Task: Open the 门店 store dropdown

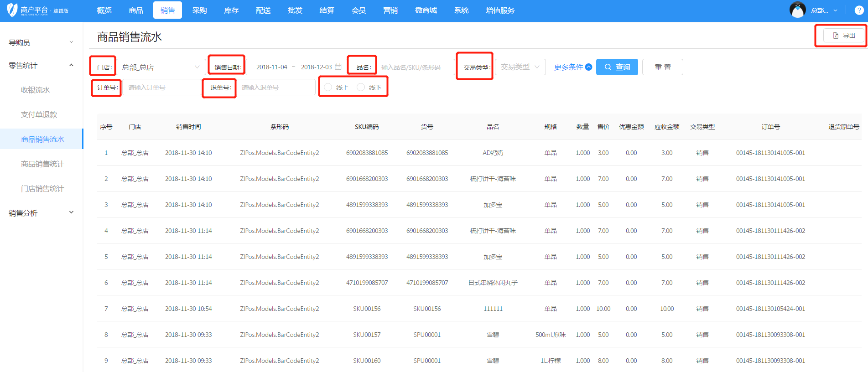Action: pos(161,67)
